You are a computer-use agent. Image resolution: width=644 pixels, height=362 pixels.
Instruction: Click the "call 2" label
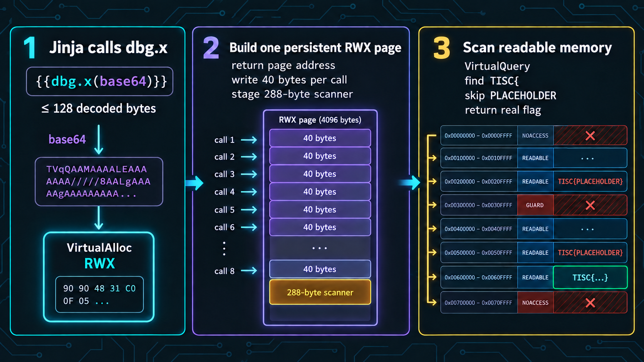[x=224, y=157]
